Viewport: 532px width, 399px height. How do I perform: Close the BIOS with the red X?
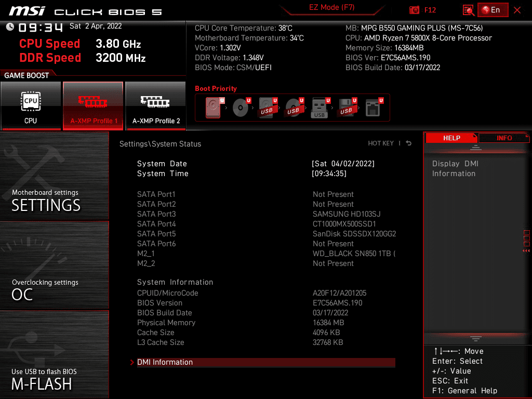[x=517, y=10]
